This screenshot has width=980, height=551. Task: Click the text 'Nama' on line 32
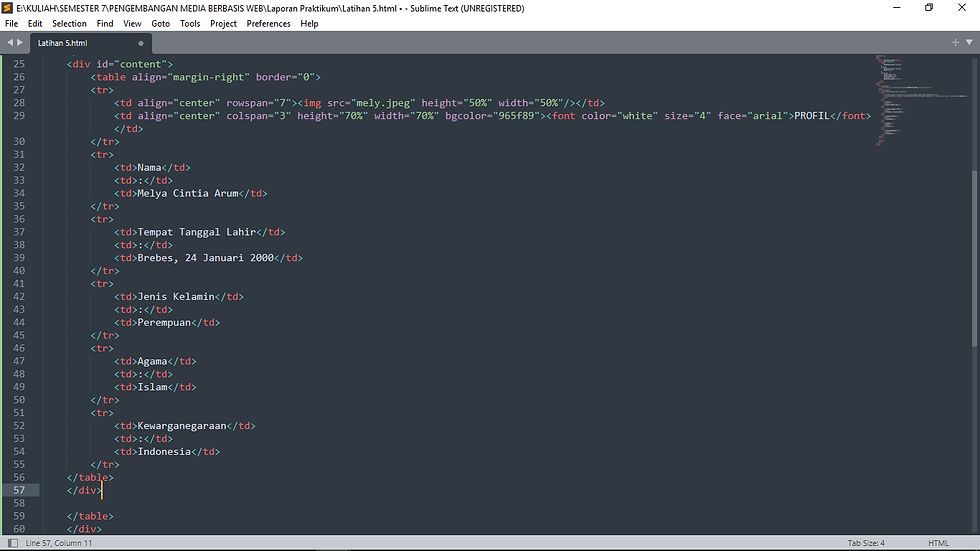pos(149,167)
